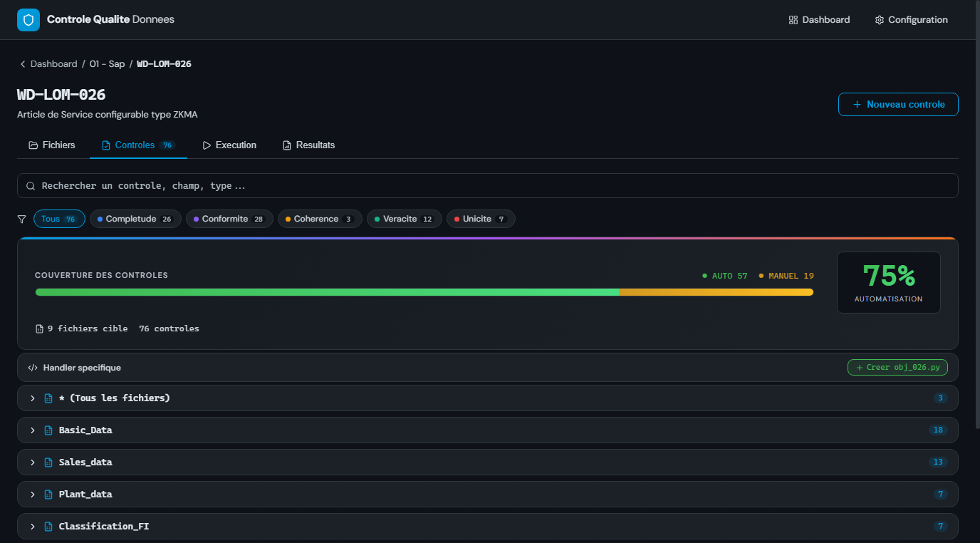The width and height of the screenshot is (980, 543).
Task: Filter by Coherence category
Action: (320, 219)
